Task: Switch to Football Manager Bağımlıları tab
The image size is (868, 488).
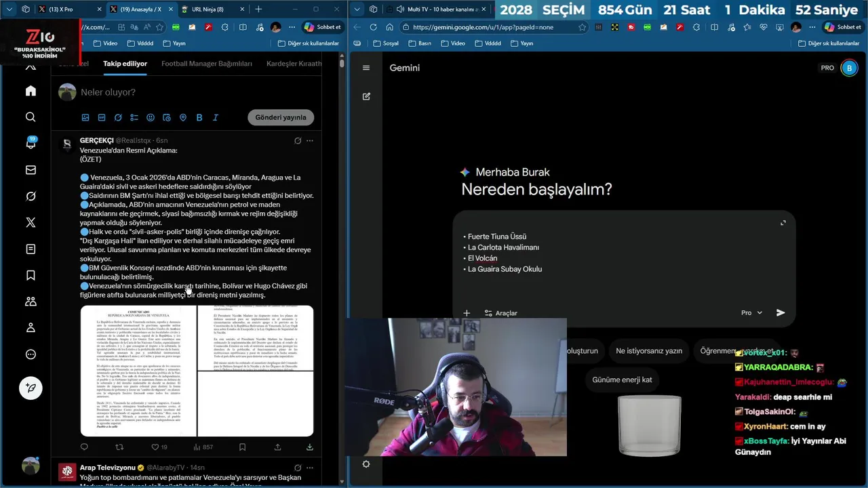Action: (207, 64)
